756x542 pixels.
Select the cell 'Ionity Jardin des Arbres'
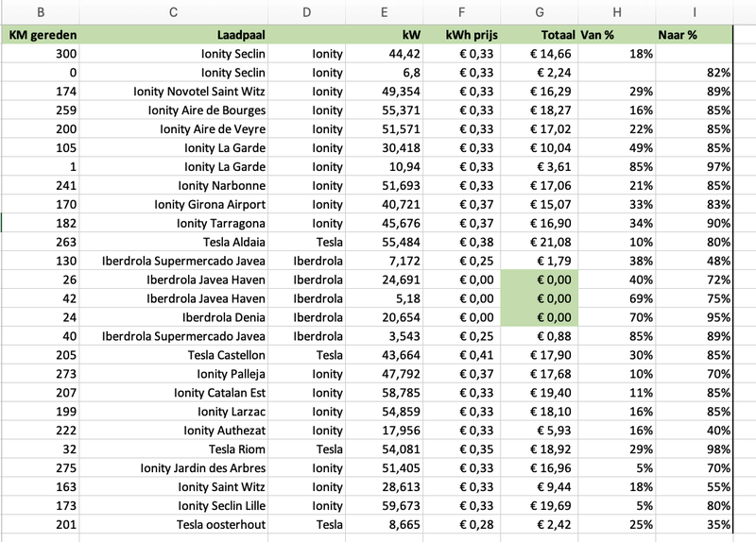(174, 467)
